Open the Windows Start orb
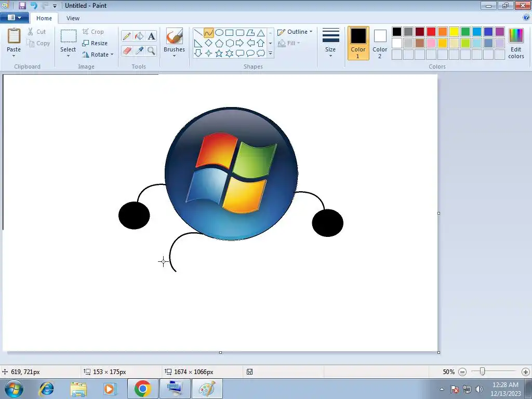 pyautogui.click(x=14, y=389)
